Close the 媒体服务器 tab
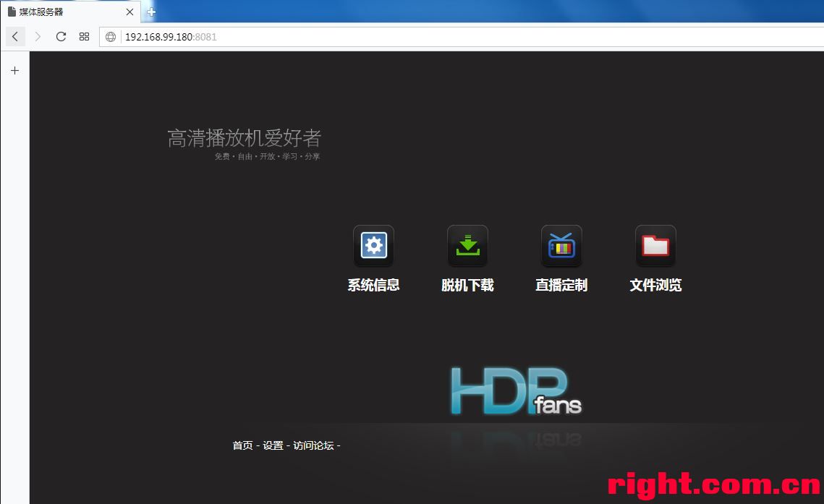 [129, 12]
